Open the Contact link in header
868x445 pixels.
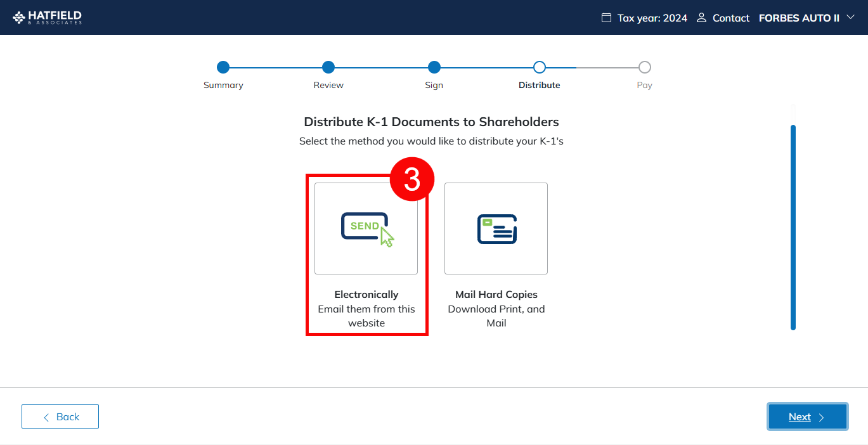coord(730,18)
